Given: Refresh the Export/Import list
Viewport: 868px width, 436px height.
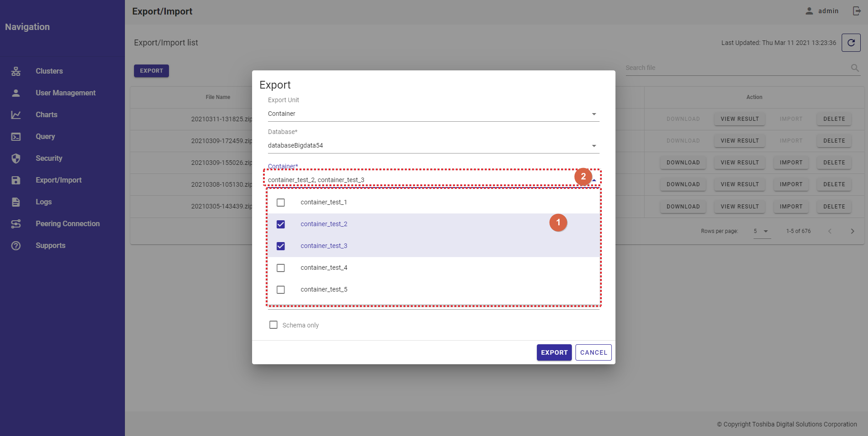Looking at the screenshot, I should (851, 43).
